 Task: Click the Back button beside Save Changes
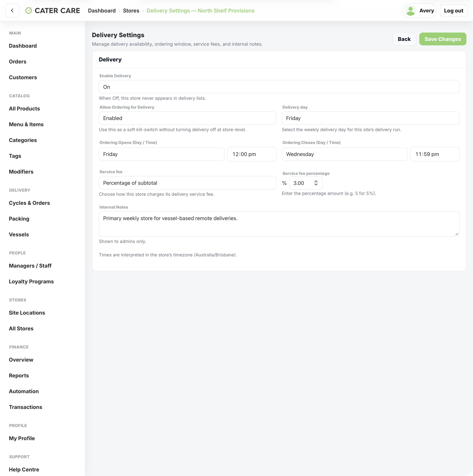(x=404, y=39)
